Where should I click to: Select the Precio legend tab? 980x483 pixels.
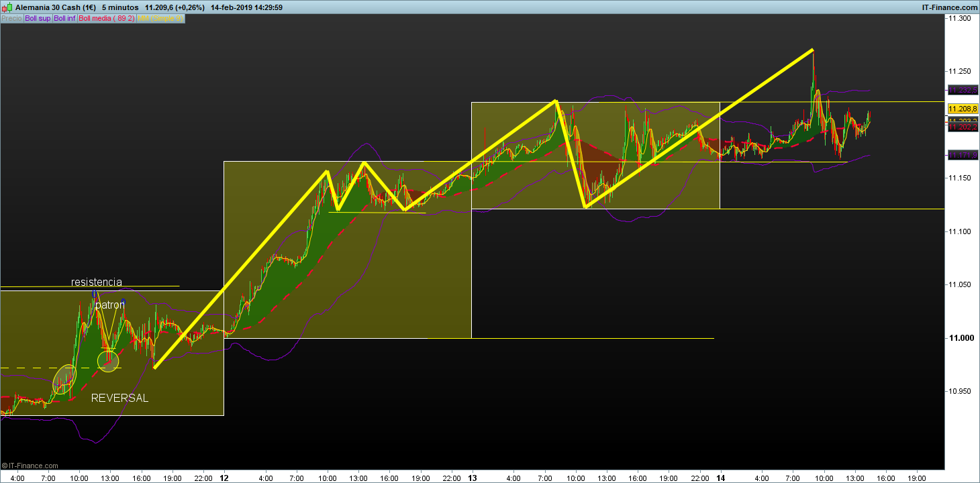coord(11,19)
